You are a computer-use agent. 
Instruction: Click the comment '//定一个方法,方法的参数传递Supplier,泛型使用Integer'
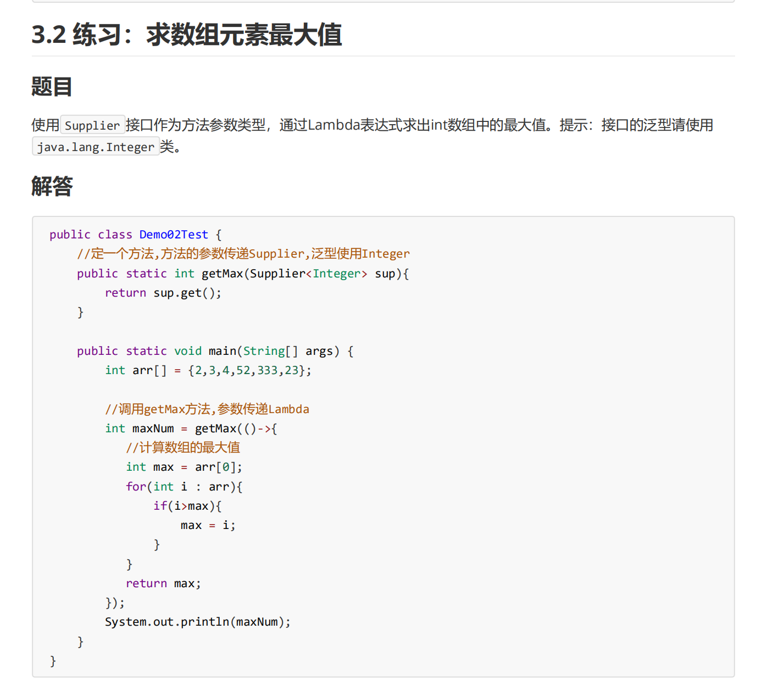tap(243, 254)
